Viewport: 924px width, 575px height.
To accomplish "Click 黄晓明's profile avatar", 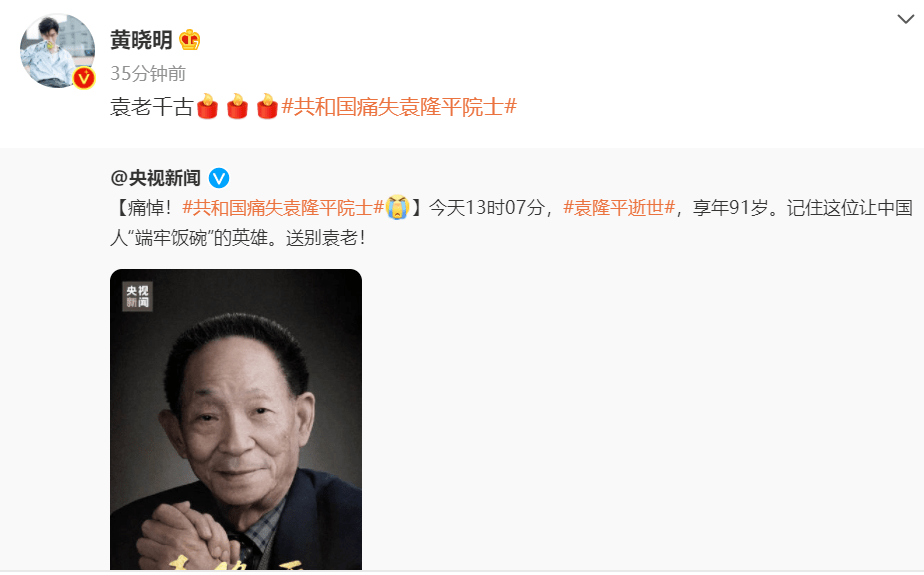I will (57, 51).
